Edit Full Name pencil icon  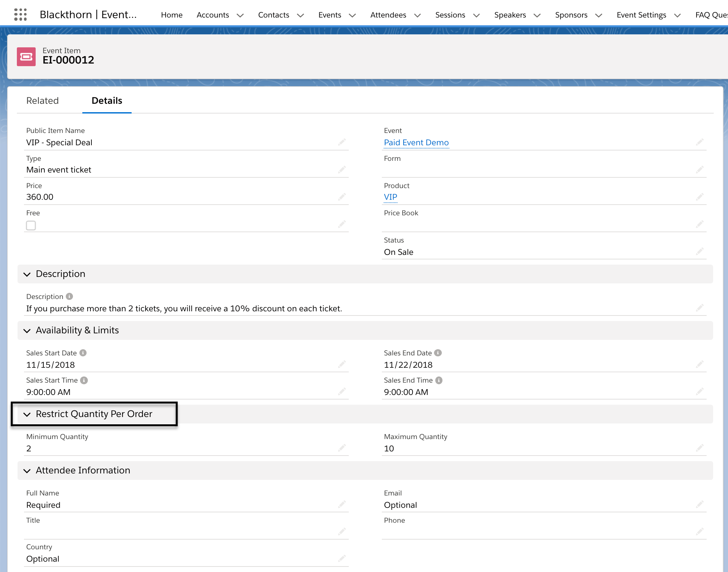click(342, 504)
